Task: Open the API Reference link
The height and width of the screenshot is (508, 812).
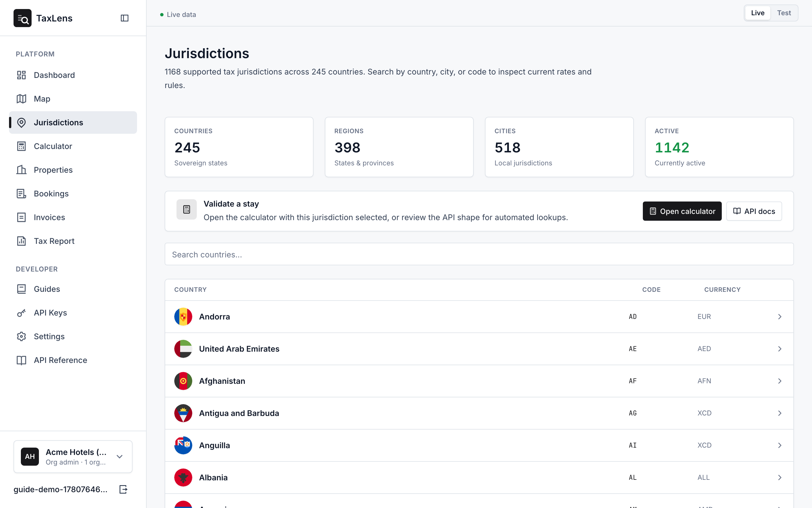Action: (73, 360)
